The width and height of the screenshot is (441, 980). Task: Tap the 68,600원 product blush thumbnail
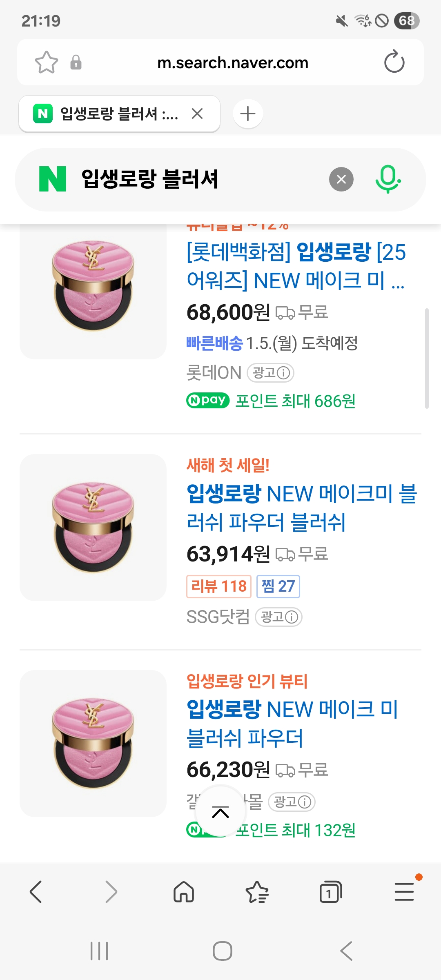coord(93,286)
